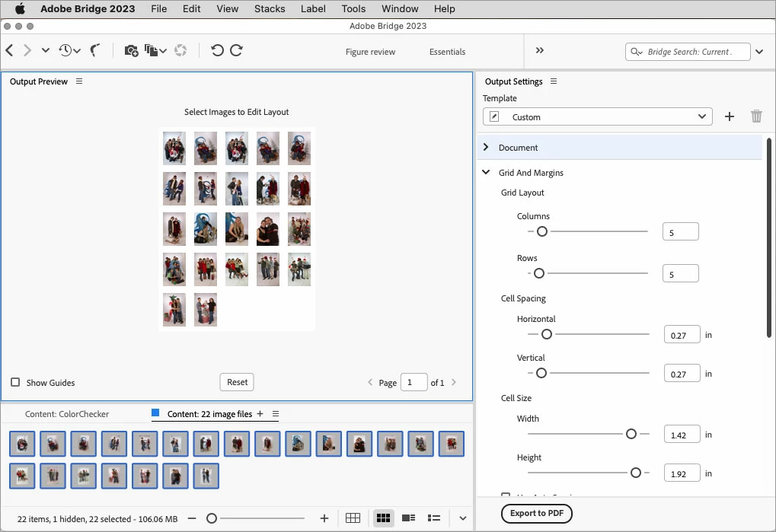
Task: Click the cell Height value field
Action: tap(682, 473)
